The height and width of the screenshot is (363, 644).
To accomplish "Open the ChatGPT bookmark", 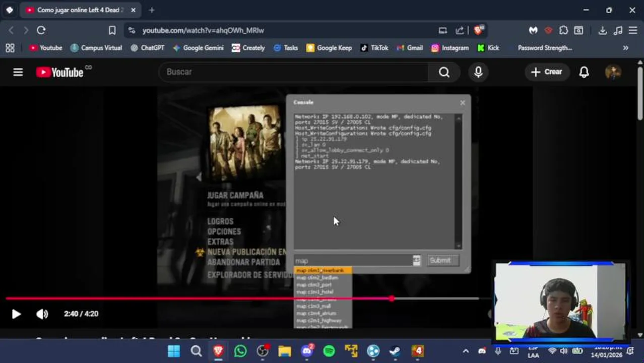I will pyautogui.click(x=147, y=48).
